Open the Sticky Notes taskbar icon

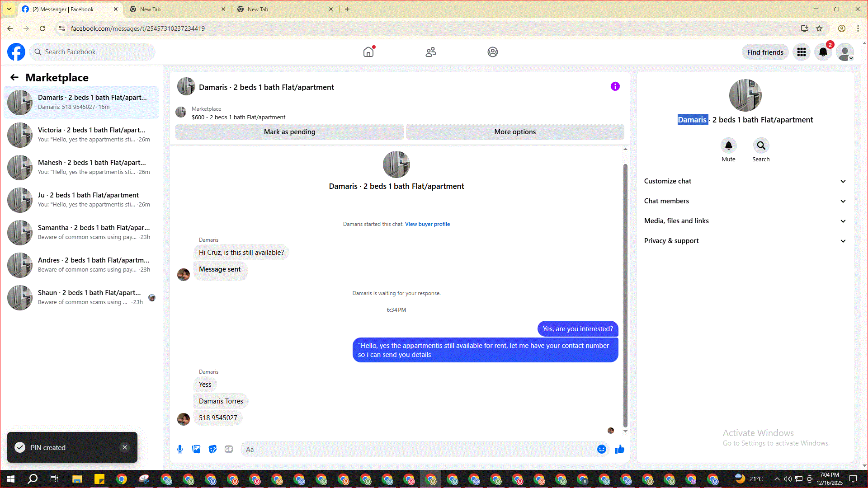(99, 479)
